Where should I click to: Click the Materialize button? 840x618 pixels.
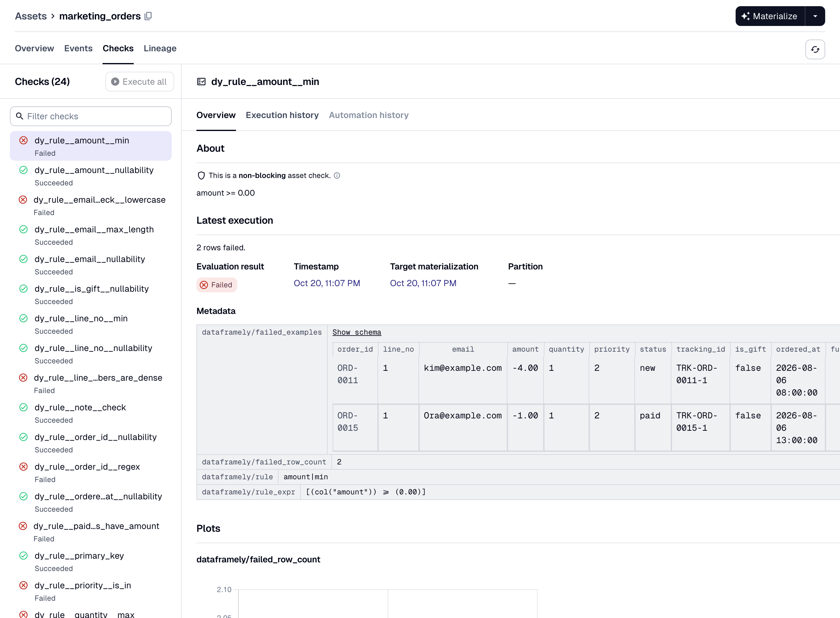coord(770,16)
